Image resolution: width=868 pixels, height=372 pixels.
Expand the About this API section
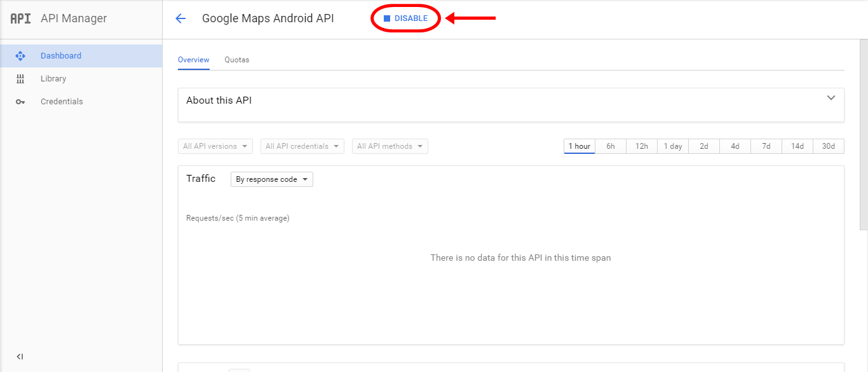(831, 98)
